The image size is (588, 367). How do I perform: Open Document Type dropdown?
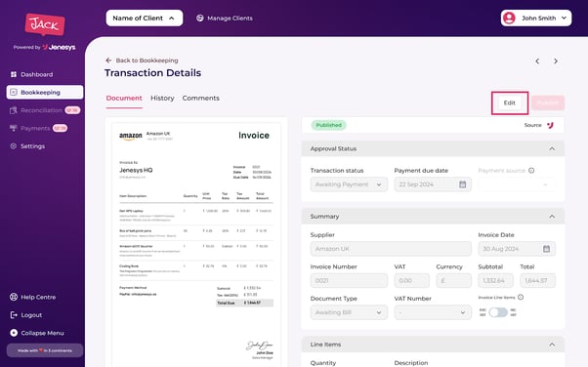tap(349, 312)
